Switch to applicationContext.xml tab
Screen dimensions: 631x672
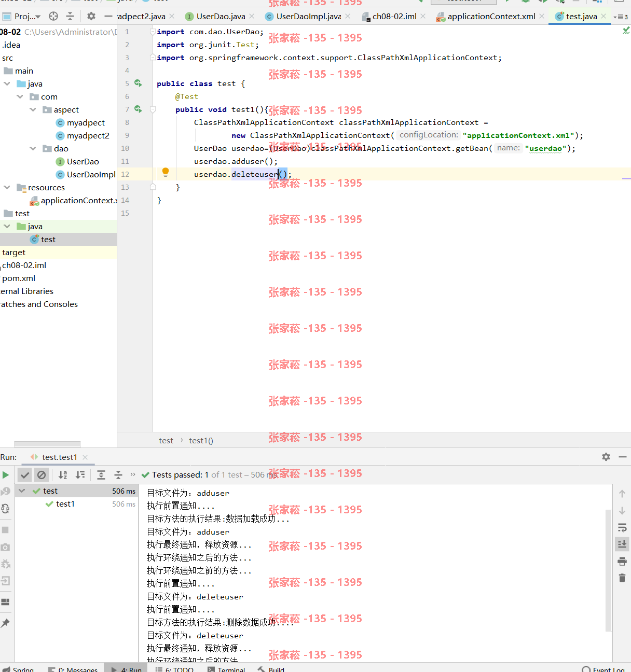[491, 17]
